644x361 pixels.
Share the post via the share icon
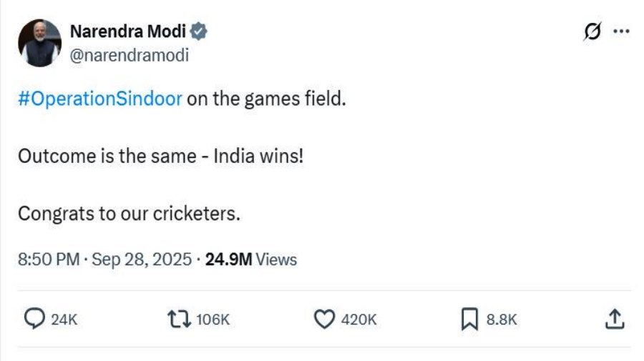pos(614,320)
